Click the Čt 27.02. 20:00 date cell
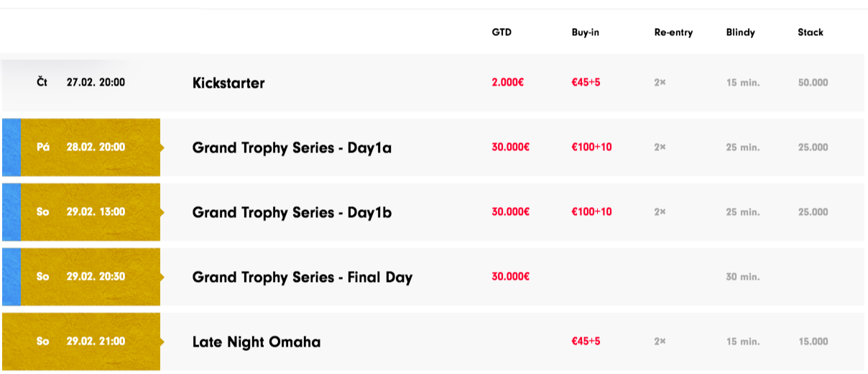Screen dimensions: 868x374 (x=81, y=83)
